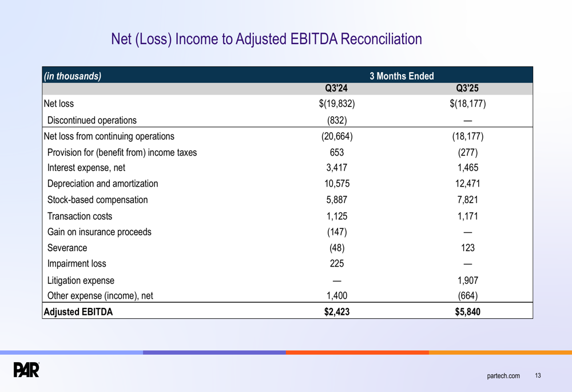Click the slide title heading text
Screen dimensions: 572x392
[x=266, y=39]
